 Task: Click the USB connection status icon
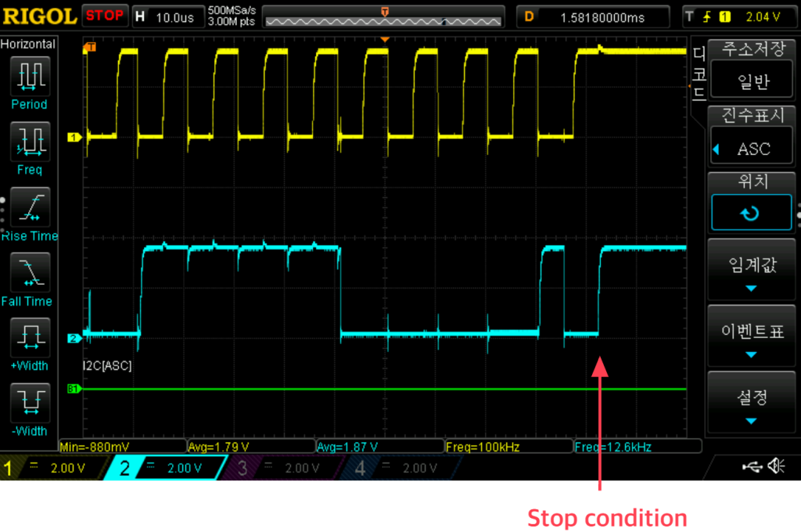point(753,466)
